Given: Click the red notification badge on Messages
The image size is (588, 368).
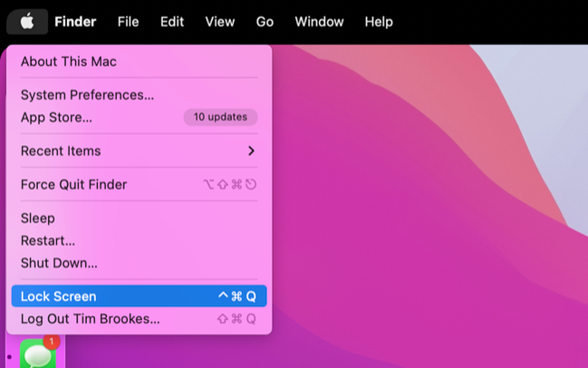Looking at the screenshot, I should pos(52,341).
